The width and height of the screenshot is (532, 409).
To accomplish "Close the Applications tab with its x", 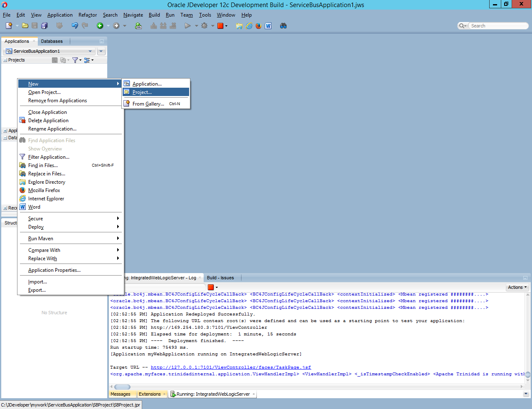I will 34,41.
